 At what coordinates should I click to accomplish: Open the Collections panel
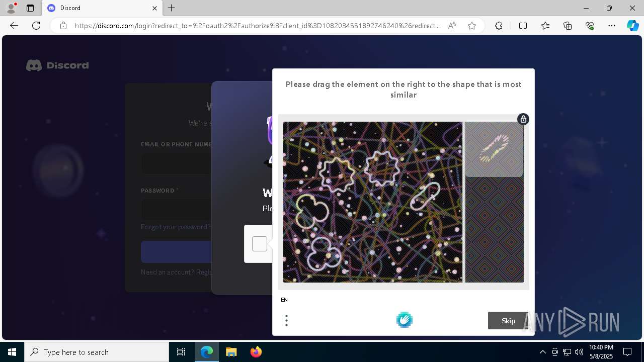click(568, 26)
